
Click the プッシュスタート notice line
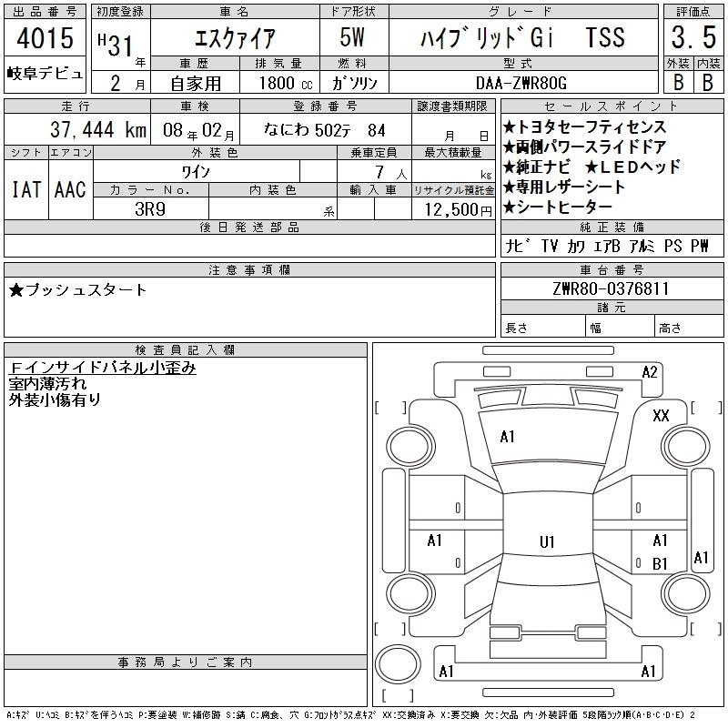point(78,290)
